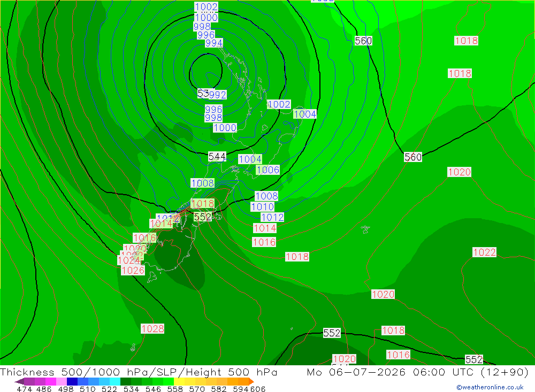Click the red 1022 pressure label
Viewport: 535px width, 392px height.
484,252
